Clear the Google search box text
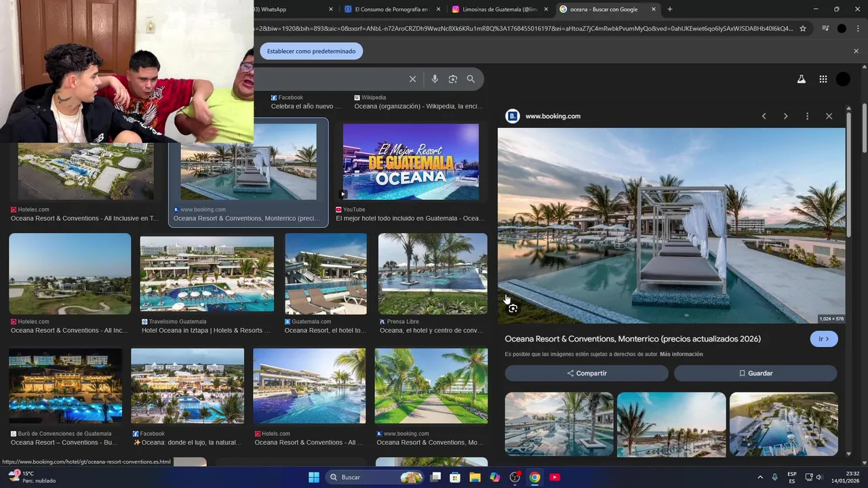868x488 pixels. pyautogui.click(x=412, y=79)
